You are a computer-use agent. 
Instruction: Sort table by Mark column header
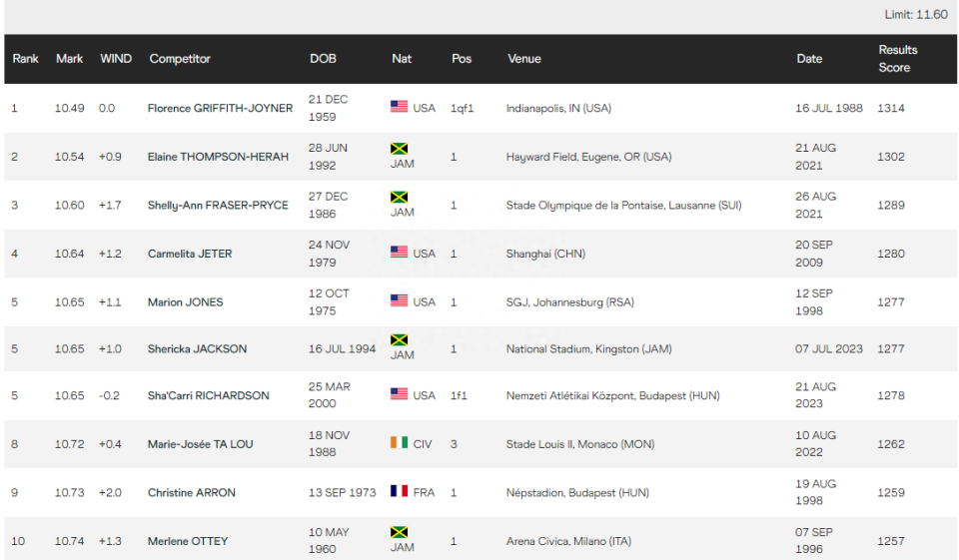coord(69,59)
